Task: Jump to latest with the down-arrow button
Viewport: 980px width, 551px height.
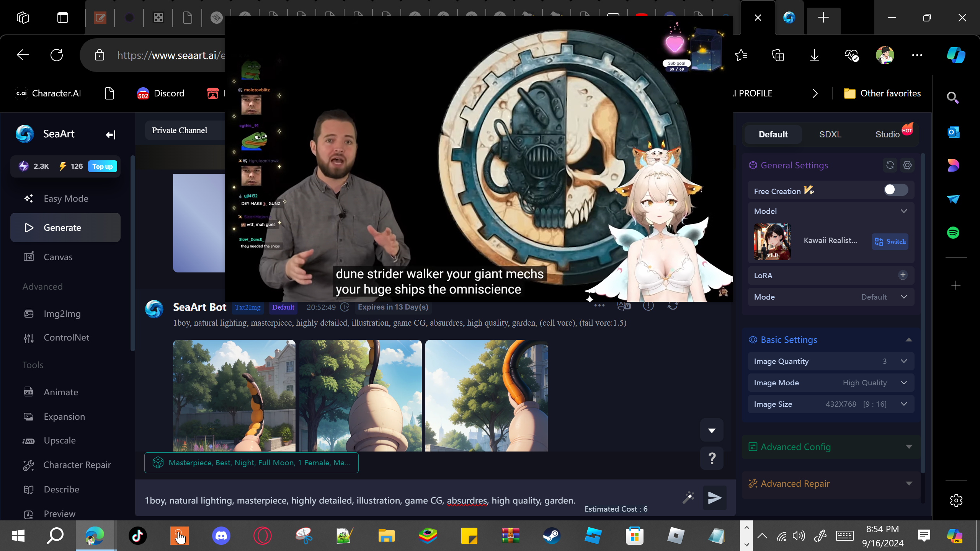Action: pos(712,430)
